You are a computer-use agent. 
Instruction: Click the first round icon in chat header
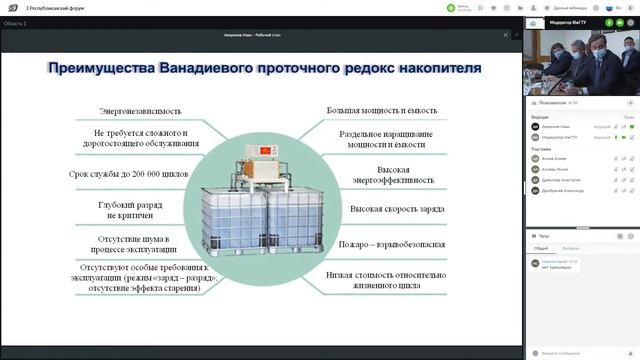[620, 236]
